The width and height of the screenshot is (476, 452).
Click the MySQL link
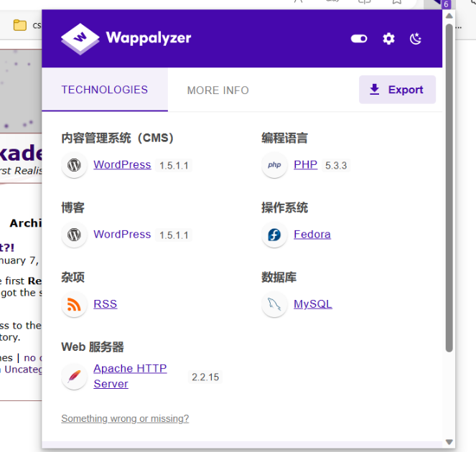click(x=312, y=304)
